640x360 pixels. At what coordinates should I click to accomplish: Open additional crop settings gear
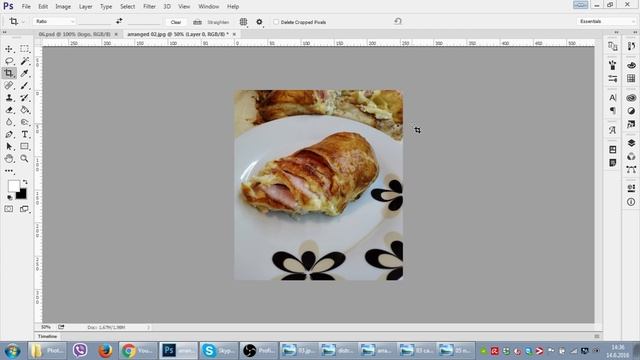point(259,22)
